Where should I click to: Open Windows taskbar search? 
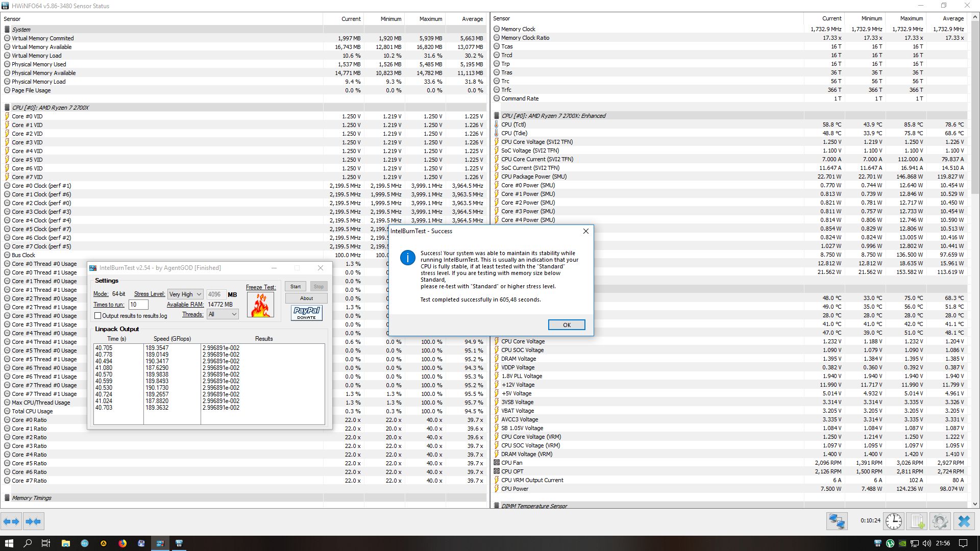[x=28, y=543]
